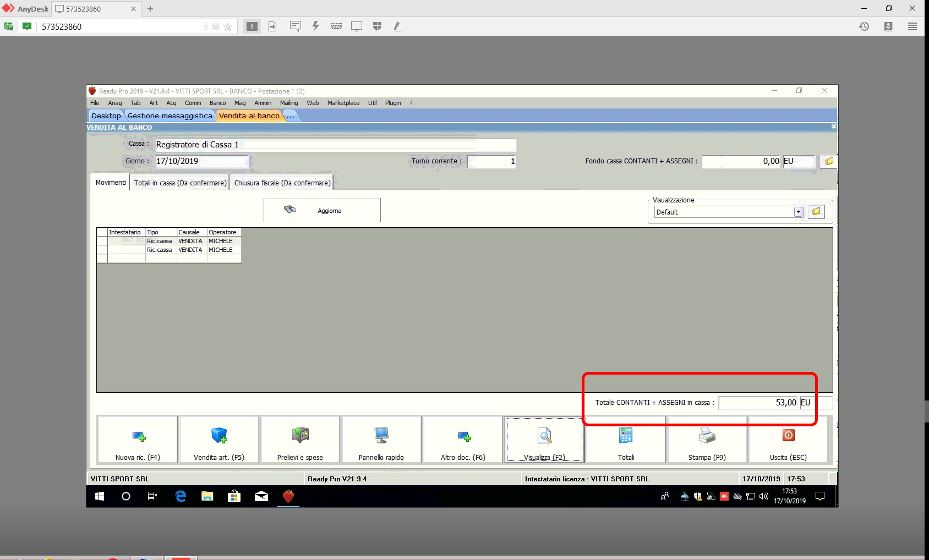
Task: Activate the AnyDesk whiteboard pen icon
Action: pyautogui.click(x=397, y=26)
